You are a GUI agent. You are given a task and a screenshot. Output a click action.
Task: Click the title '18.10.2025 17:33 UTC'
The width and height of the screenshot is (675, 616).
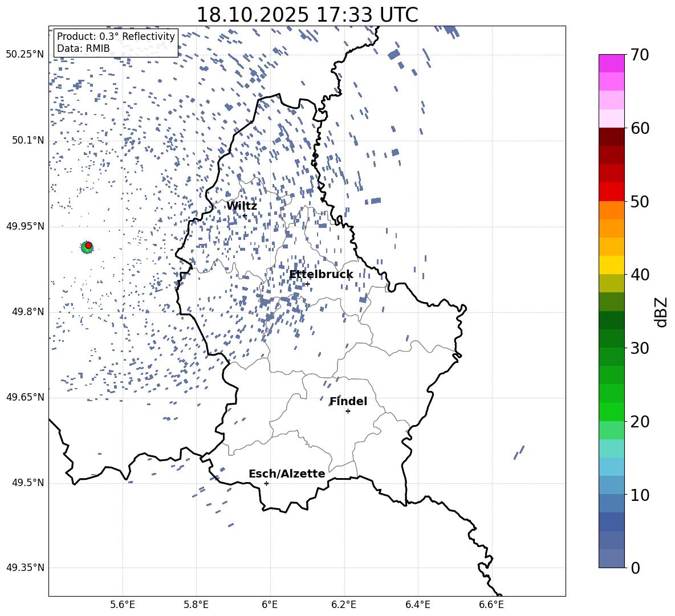click(x=307, y=15)
